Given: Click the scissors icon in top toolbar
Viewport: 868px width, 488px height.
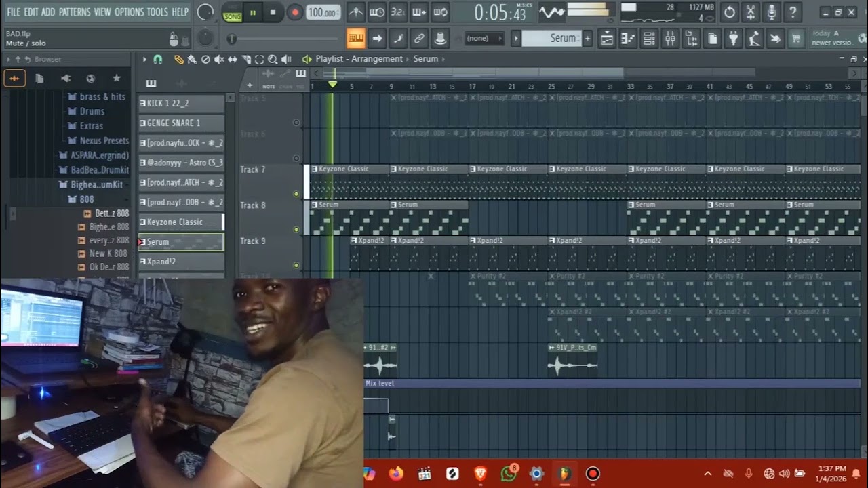Looking at the screenshot, I should [751, 12].
